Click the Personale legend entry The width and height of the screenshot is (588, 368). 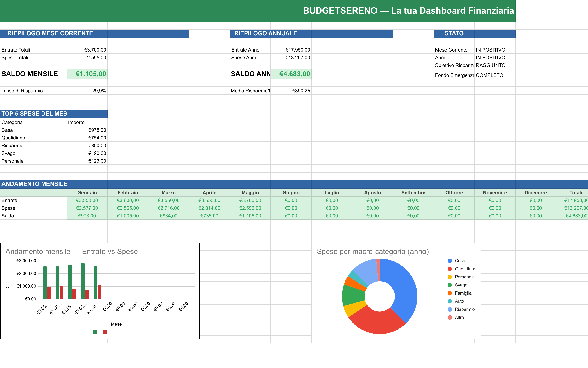(461, 277)
